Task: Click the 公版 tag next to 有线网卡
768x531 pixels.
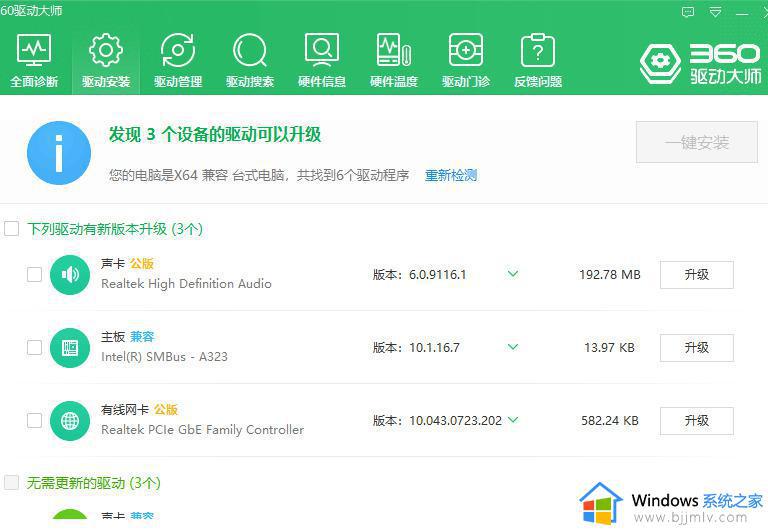Action: (166, 410)
